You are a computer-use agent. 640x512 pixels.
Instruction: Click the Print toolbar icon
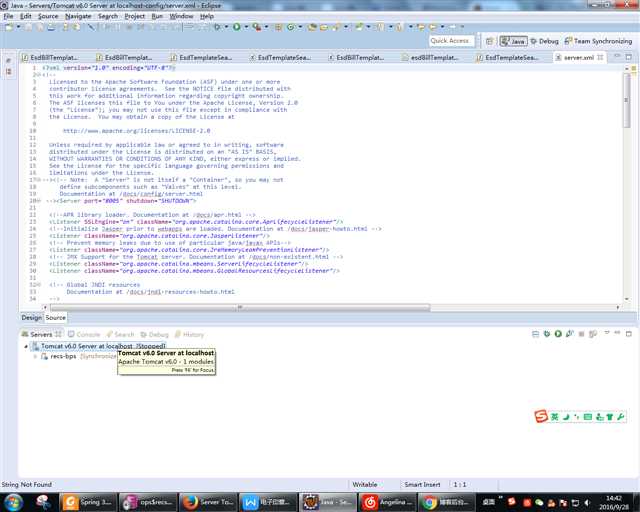tap(51, 27)
